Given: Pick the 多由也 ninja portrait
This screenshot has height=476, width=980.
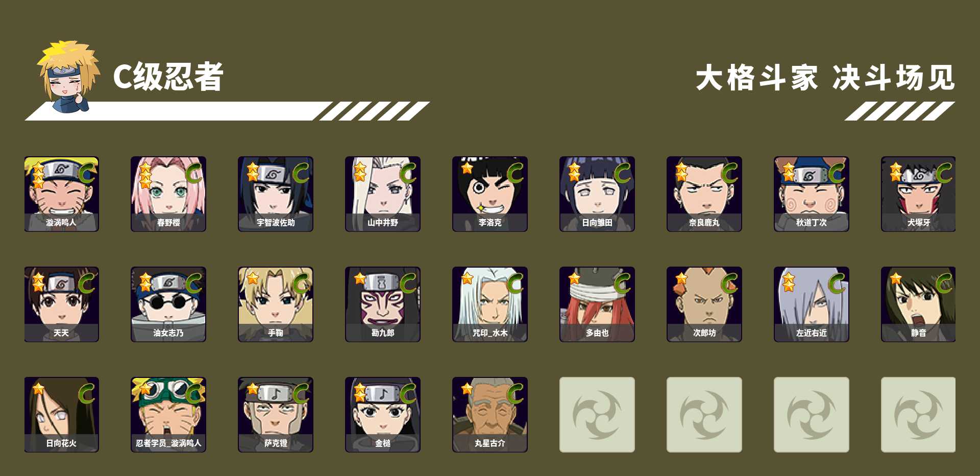Looking at the screenshot, I should [597, 304].
